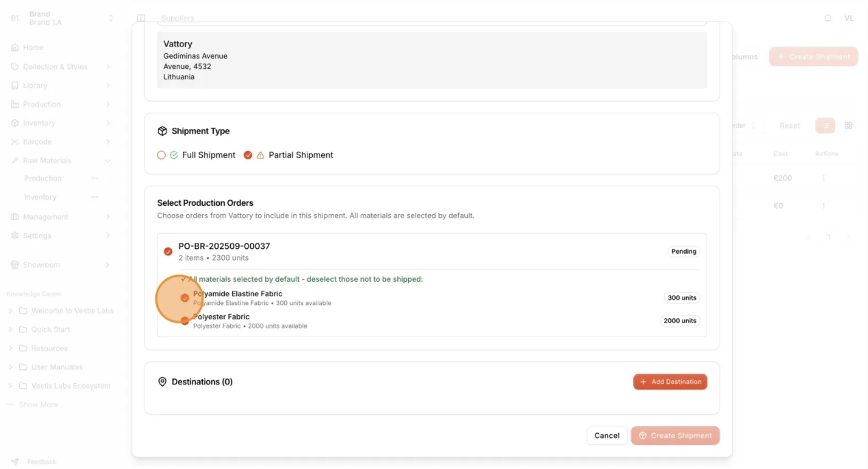This screenshot has width=868, height=469.
Task: Select the Full Shipment radio option
Action: tap(161, 155)
